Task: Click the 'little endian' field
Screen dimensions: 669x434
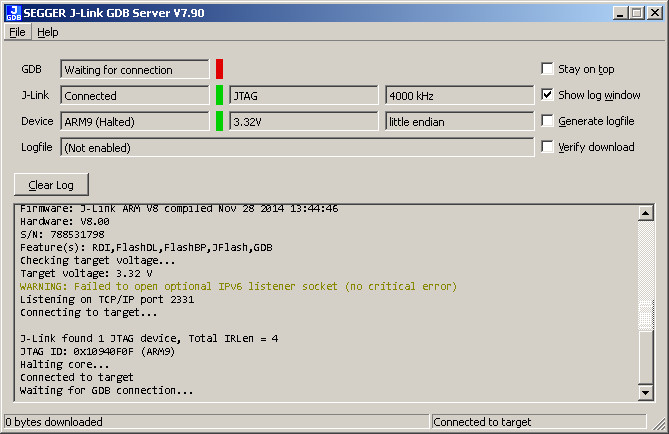Action: click(460, 121)
